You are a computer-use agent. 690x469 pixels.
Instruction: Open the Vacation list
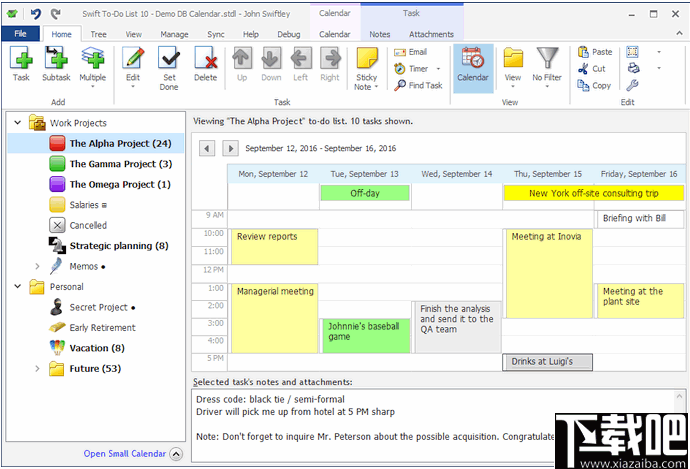coord(87,348)
